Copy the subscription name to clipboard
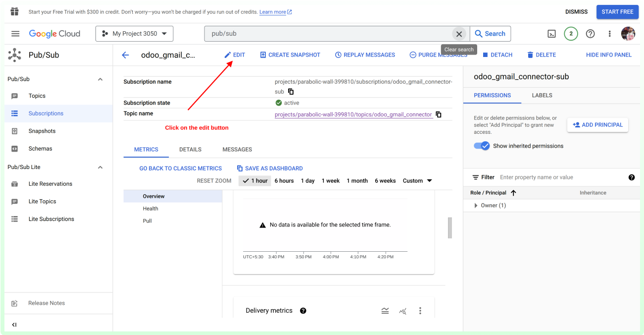Viewport: 644px width, 335px height. click(291, 92)
